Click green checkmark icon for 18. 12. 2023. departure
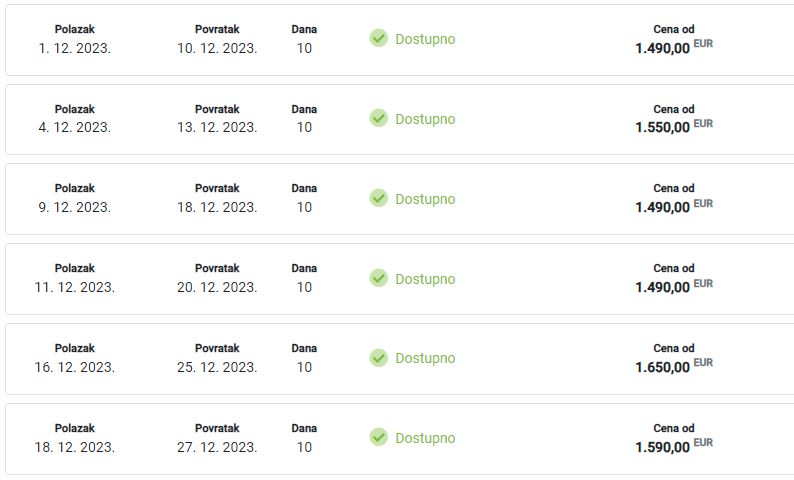 click(x=378, y=437)
